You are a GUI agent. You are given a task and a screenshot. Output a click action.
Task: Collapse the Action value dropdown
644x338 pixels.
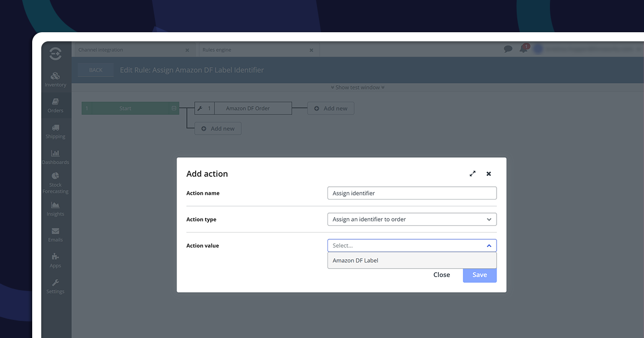(x=489, y=246)
